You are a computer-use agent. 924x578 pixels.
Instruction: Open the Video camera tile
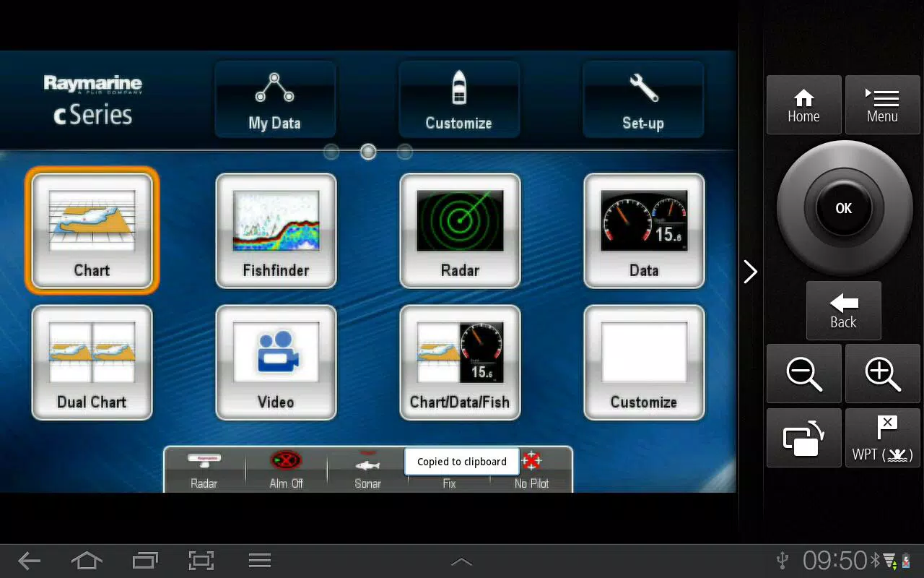coord(276,362)
